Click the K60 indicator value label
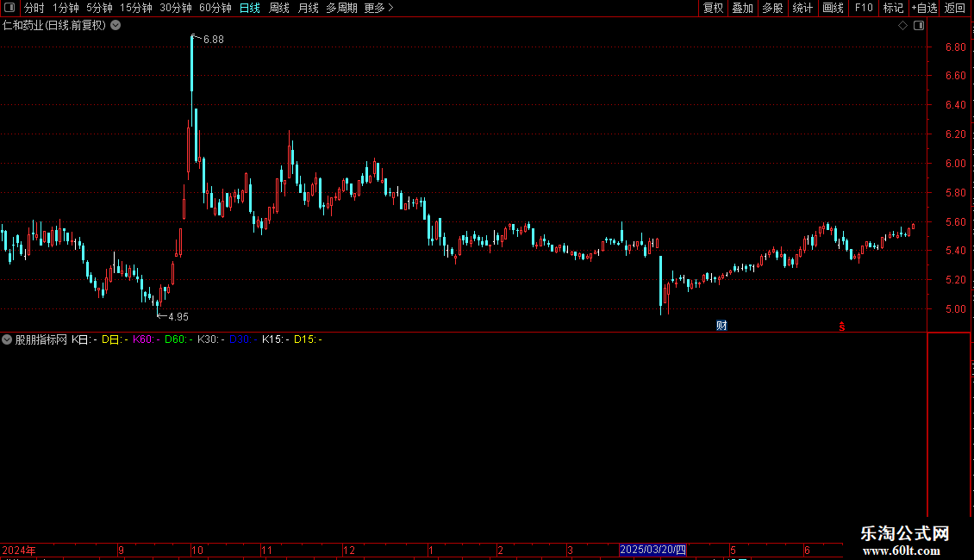Image resolution: width=974 pixels, height=560 pixels. coord(146,339)
